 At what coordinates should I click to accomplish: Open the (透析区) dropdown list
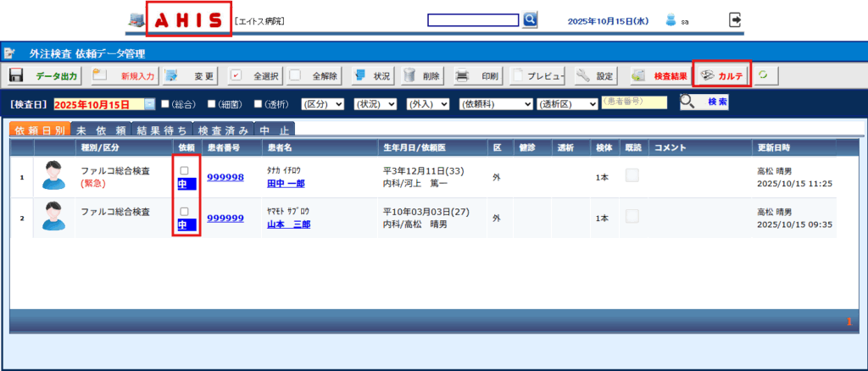pos(567,104)
